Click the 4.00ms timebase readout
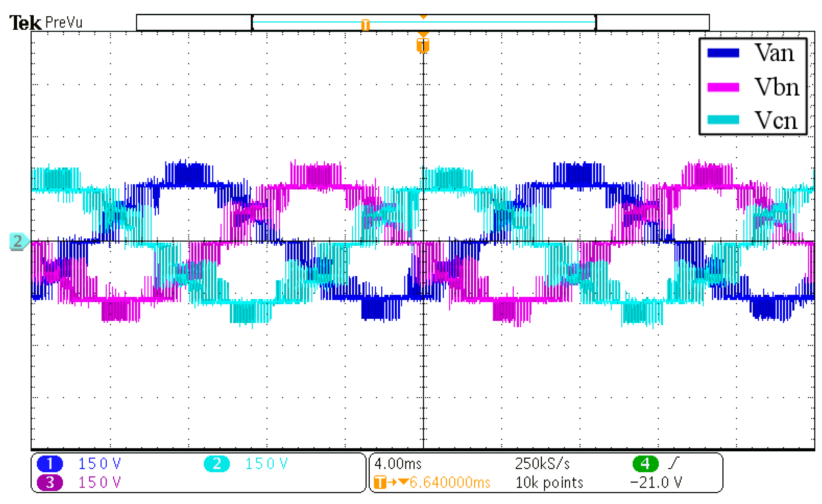Screen dimensions: 822x504 pos(398,463)
